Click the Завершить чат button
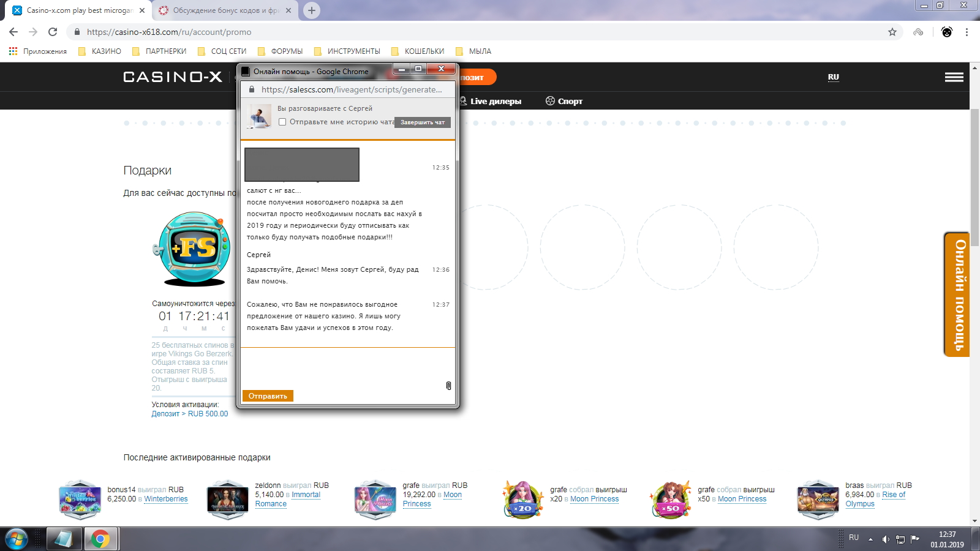980x551 pixels. pos(423,122)
